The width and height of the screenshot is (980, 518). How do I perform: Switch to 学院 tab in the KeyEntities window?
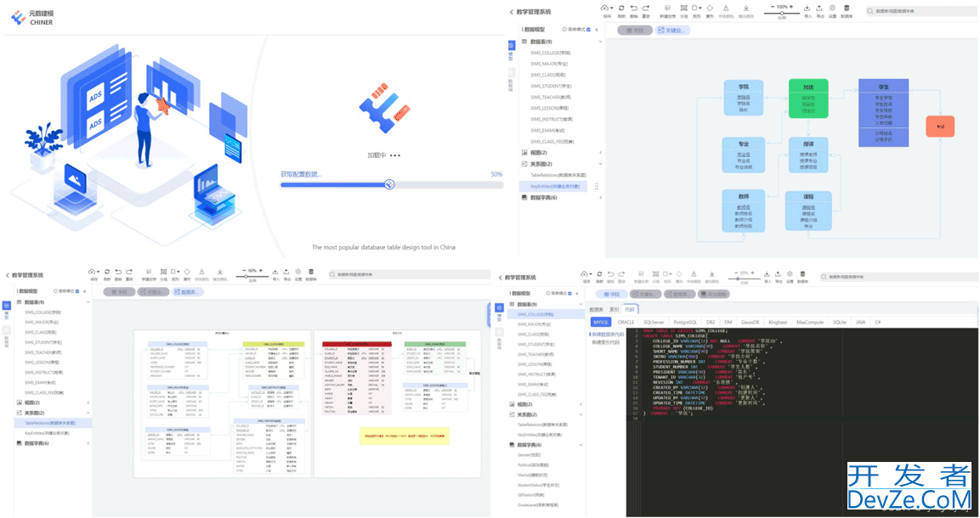pyautogui.click(x=634, y=30)
